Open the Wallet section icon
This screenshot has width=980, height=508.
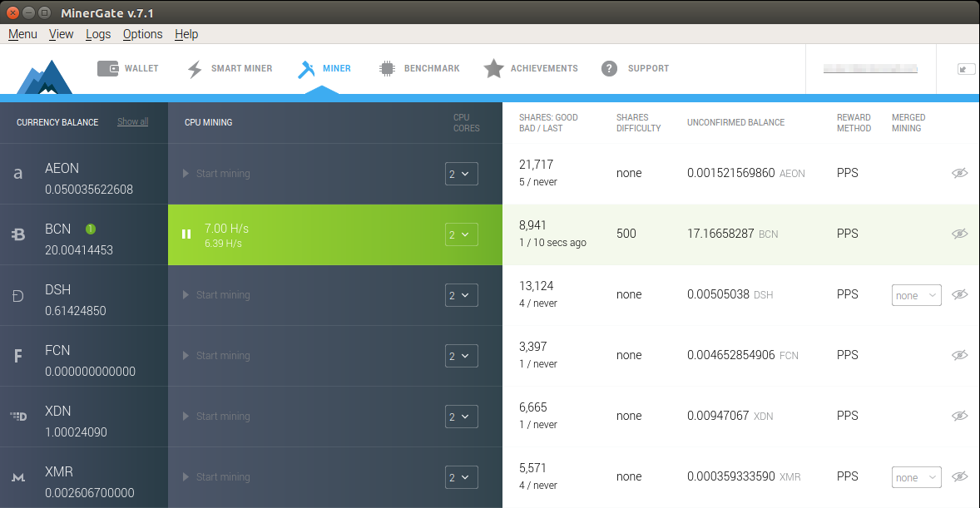tap(107, 68)
